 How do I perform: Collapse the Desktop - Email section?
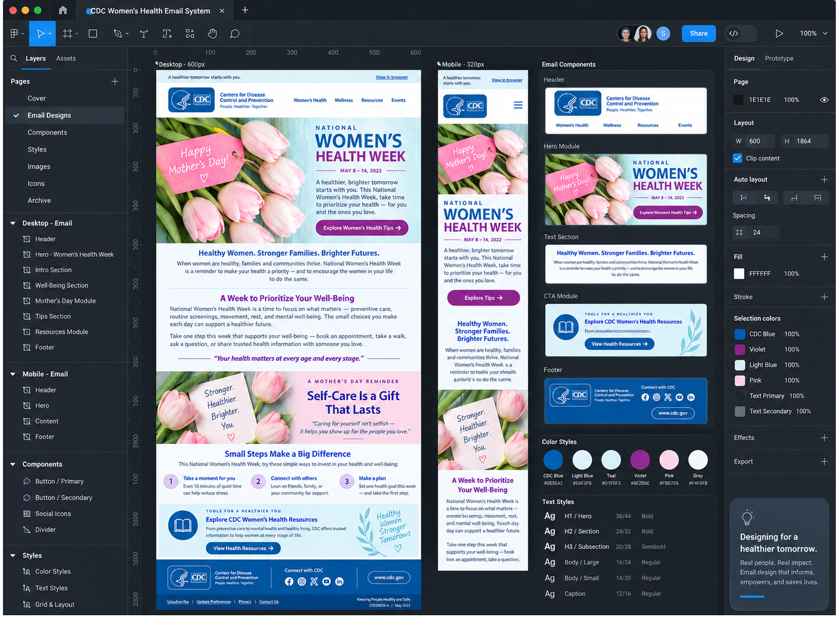[12, 224]
